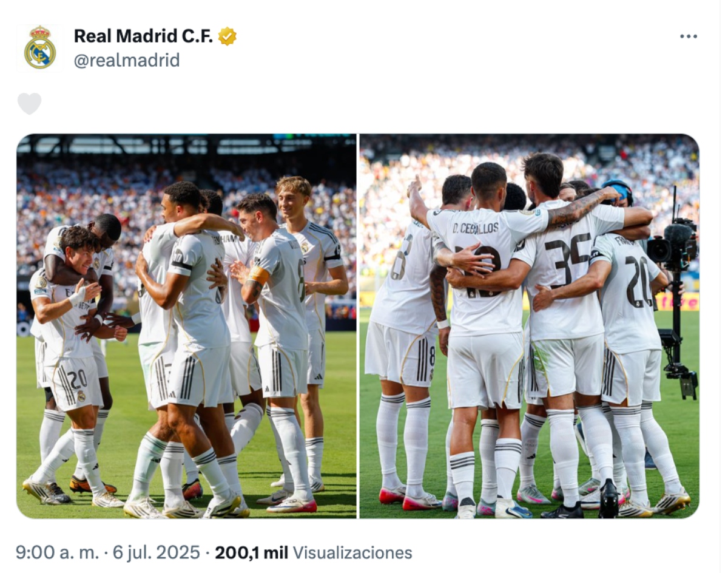Click the gold verified badge
Image resolution: width=728 pixels, height=573 pixels.
click(x=227, y=36)
